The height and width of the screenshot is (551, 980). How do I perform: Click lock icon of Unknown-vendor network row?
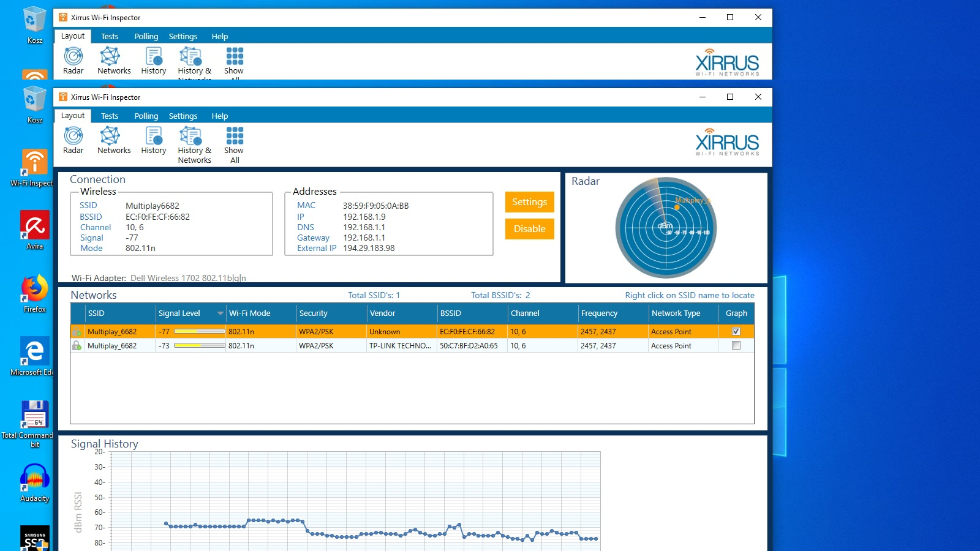pos(77,331)
